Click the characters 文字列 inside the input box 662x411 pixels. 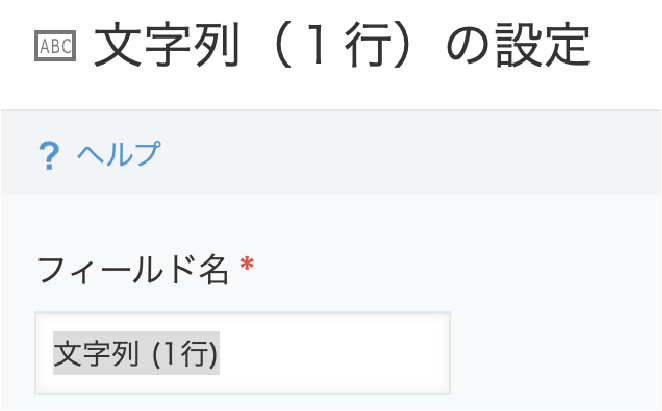(x=96, y=354)
